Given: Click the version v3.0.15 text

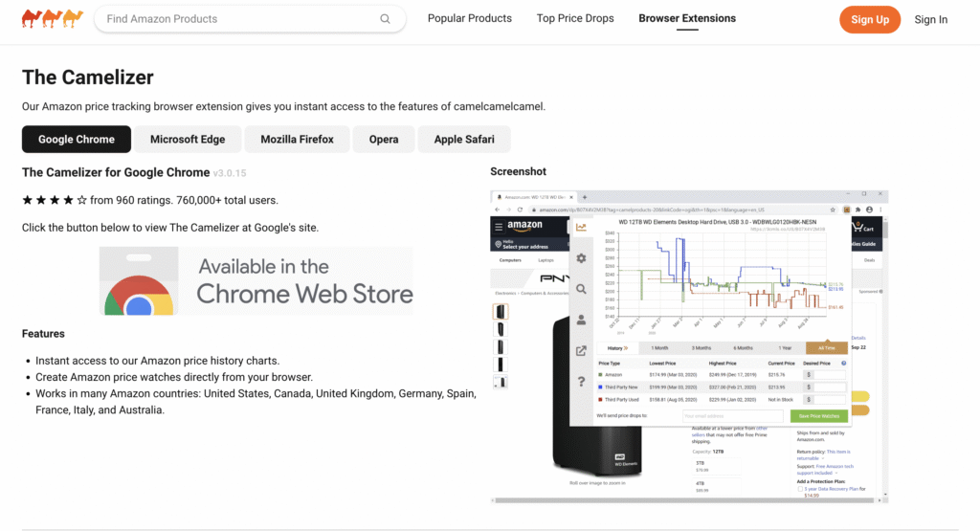Looking at the screenshot, I should (x=230, y=173).
